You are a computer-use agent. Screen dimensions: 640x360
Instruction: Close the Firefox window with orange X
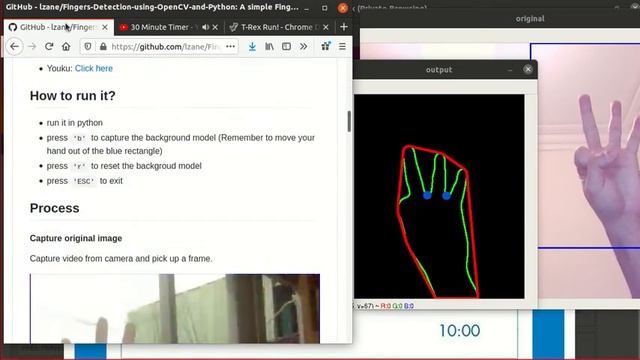pyautogui.click(x=343, y=8)
